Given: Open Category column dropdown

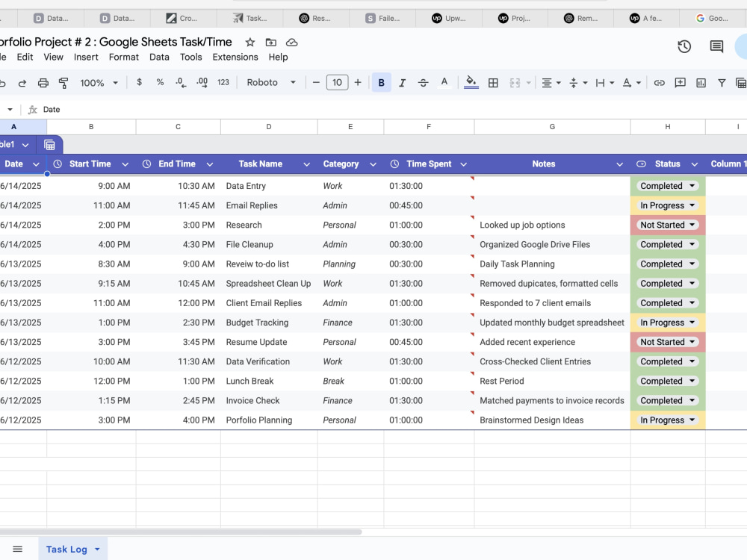Looking at the screenshot, I should pos(373,164).
